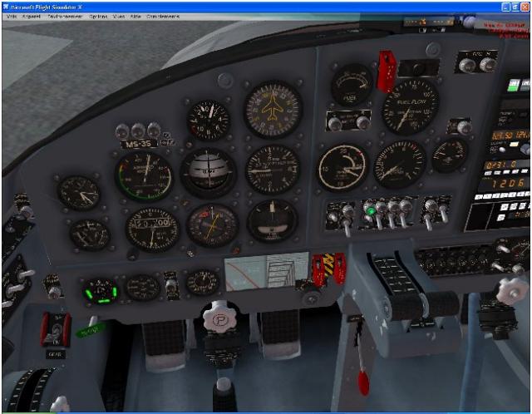Click the small gauge below the clock
Screen dimensions: 532x414
tap(90, 234)
